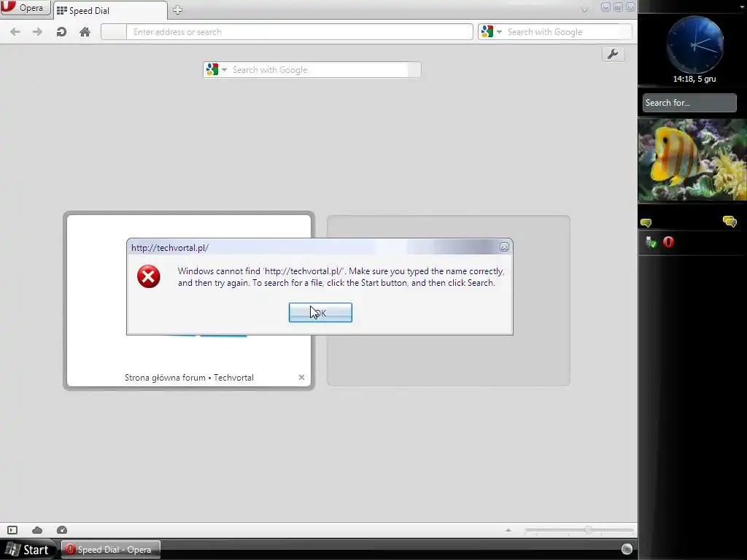Launch Opera from the sidebar icon

[x=668, y=242]
